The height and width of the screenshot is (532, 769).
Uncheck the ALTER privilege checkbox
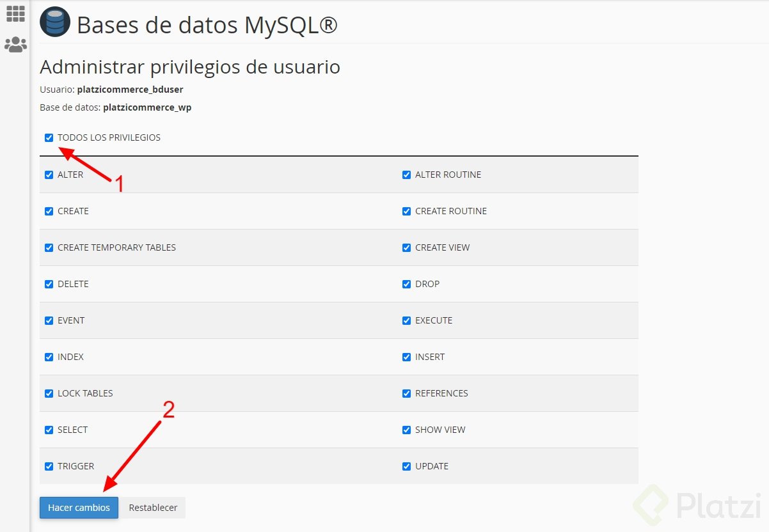pyautogui.click(x=49, y=175)
